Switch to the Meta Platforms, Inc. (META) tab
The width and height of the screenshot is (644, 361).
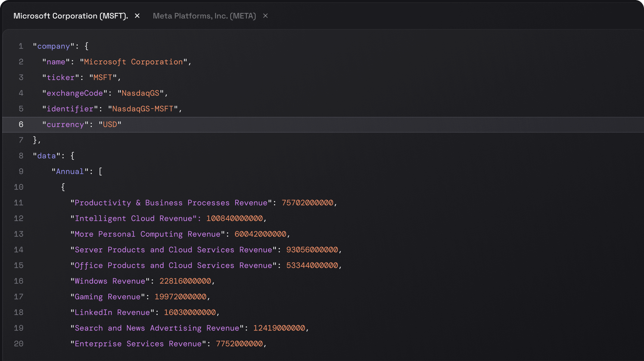(204, 16)
